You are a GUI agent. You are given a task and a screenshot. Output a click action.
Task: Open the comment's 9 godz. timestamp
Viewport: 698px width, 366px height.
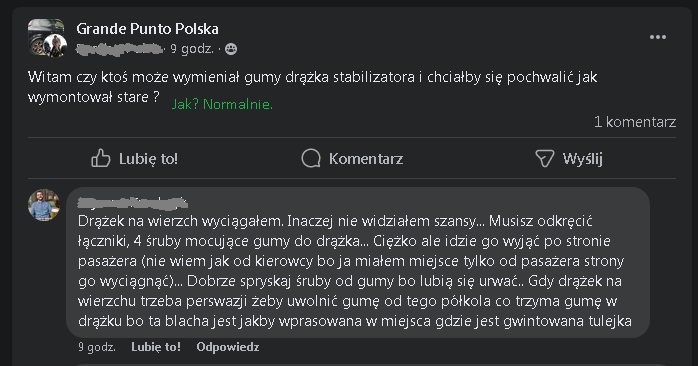tap(97, 347)
